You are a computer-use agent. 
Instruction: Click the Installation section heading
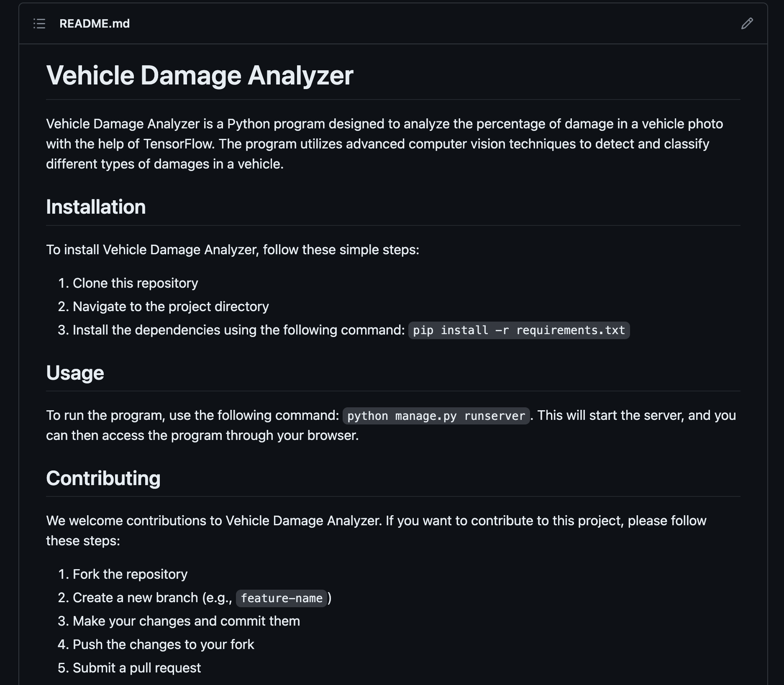click(x=96, y=207)
